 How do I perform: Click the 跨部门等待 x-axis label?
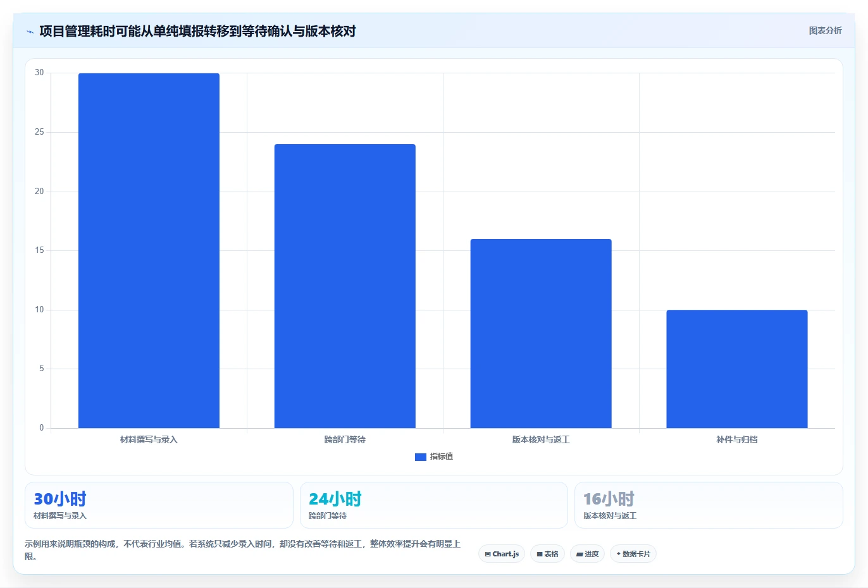point(345,439)
